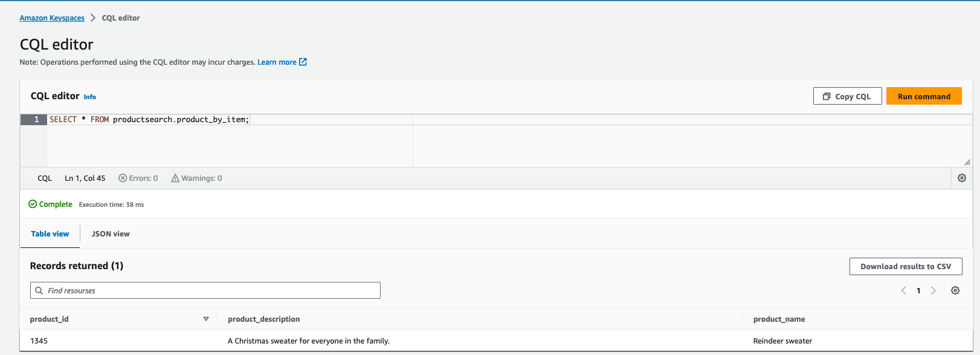Open the editor settings gear icon

[x=962, y=178]
